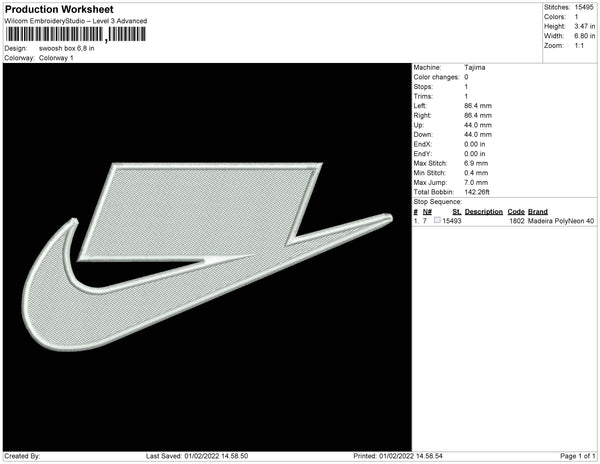Click the barcode under the header
Image resolution: width=600 pixels, height=464 pixels.
(75, 34)
